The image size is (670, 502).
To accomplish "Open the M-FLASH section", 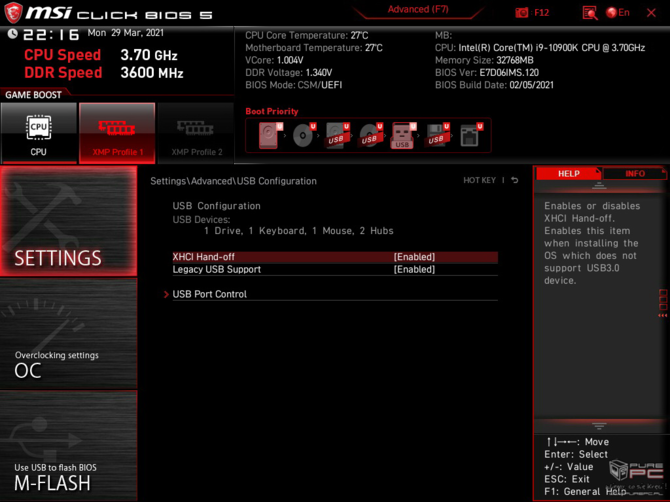I will [68, 446].
